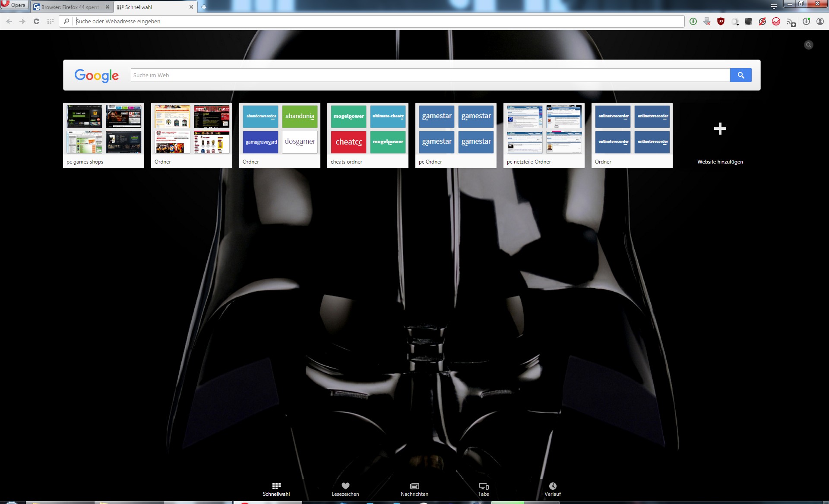
Task: Open the RSS feed subscribe extension
Action: (791, 22)
